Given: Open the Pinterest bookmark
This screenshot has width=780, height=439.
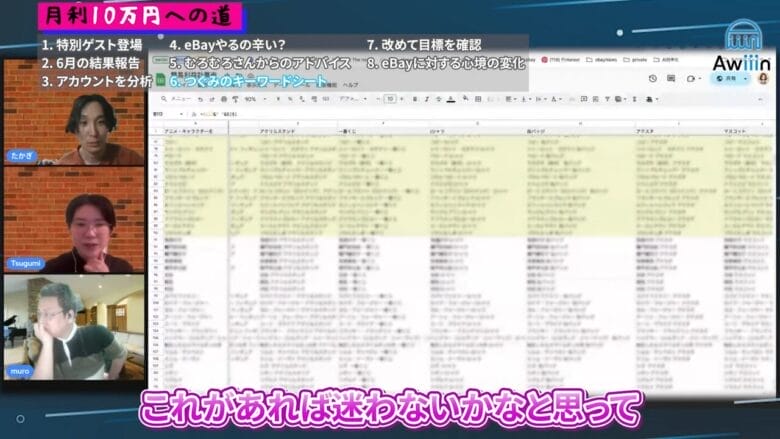Looking at the screenshot, I should click(x=561, y=60).
